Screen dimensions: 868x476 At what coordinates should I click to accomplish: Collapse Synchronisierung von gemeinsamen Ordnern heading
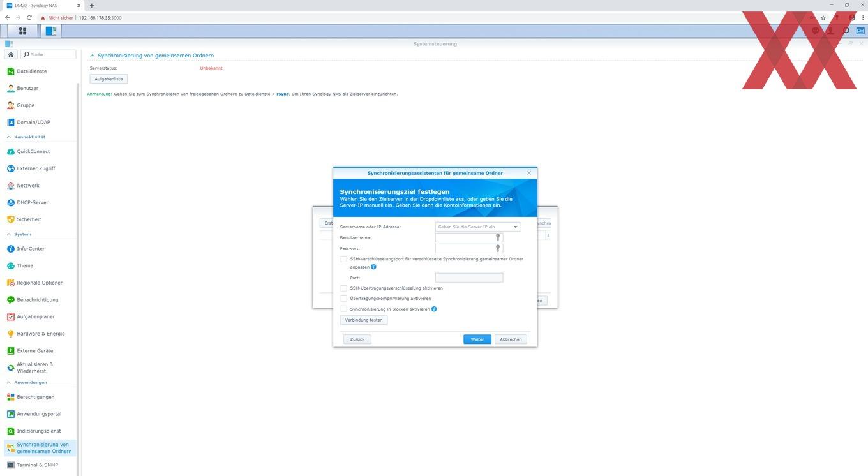93,56
